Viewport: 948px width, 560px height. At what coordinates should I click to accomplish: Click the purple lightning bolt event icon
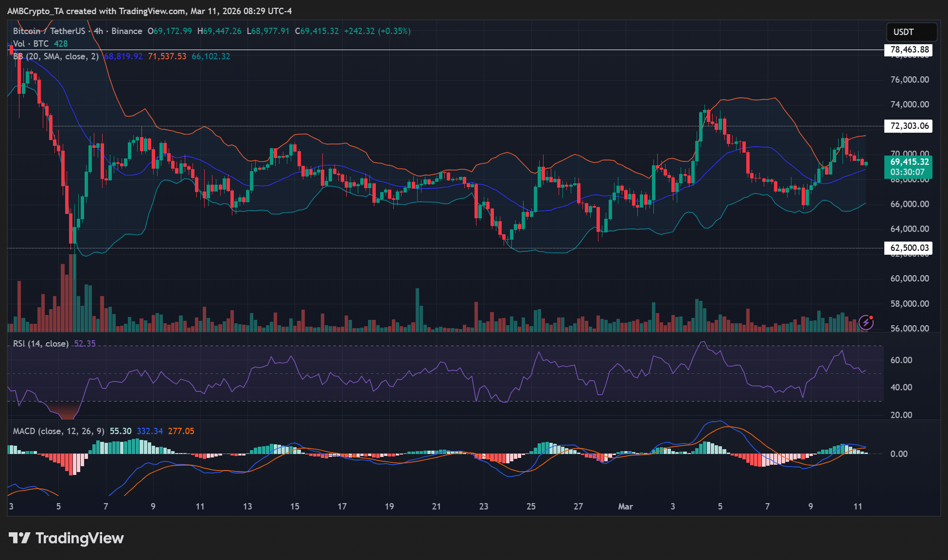click(866, 322)
